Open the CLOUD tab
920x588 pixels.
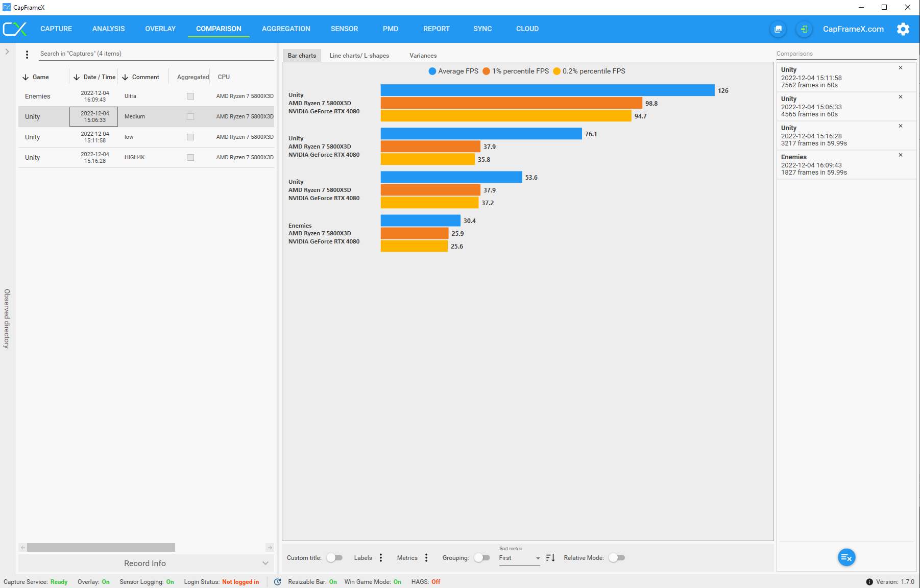point(527,29)
